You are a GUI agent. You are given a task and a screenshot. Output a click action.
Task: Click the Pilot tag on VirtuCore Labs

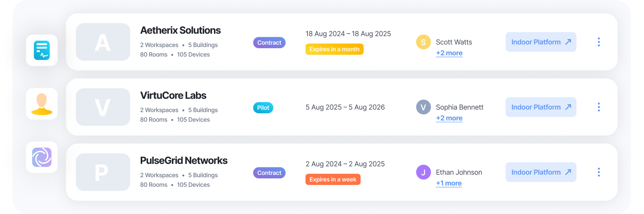coord(263,108)
